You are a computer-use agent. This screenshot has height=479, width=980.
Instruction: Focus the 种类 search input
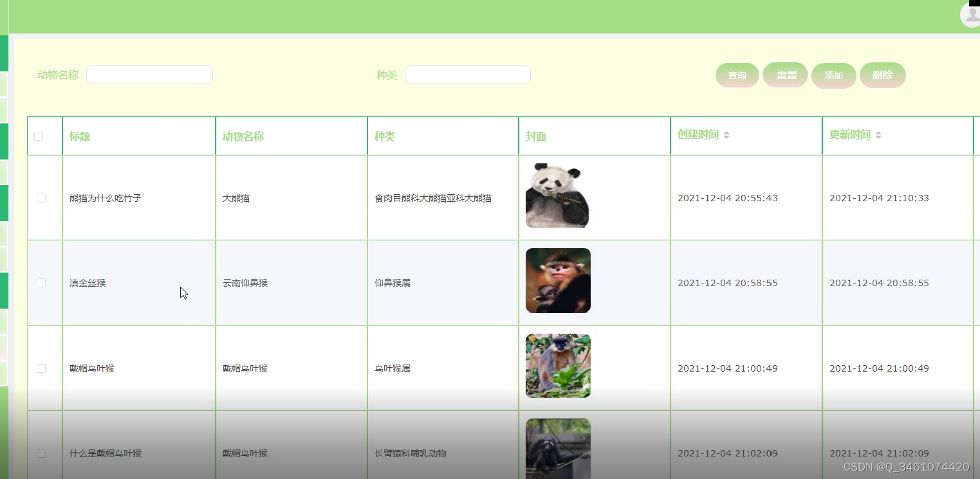[468, 75]
